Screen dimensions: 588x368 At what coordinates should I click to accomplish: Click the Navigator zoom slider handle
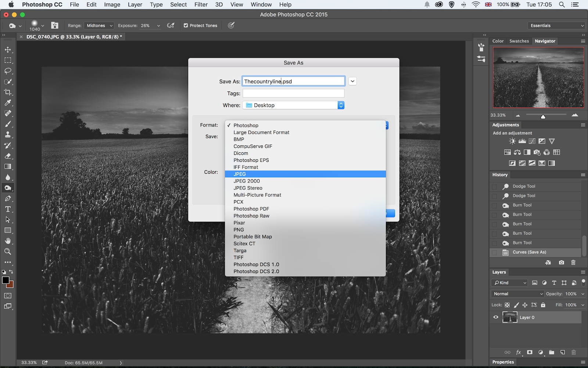pos(543,116)
